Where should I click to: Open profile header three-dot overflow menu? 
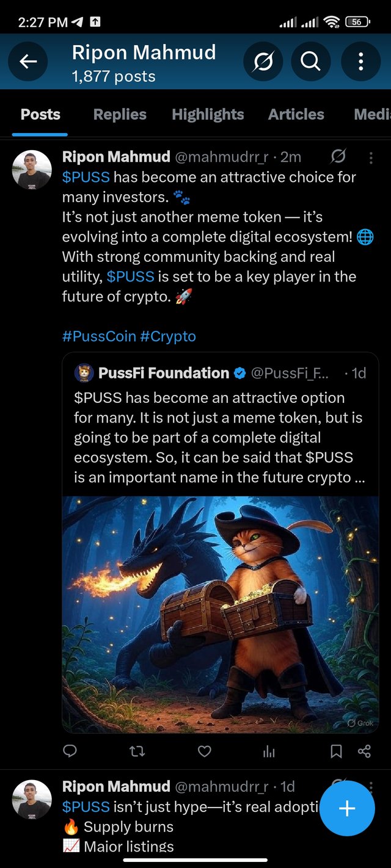coord(360,61)
